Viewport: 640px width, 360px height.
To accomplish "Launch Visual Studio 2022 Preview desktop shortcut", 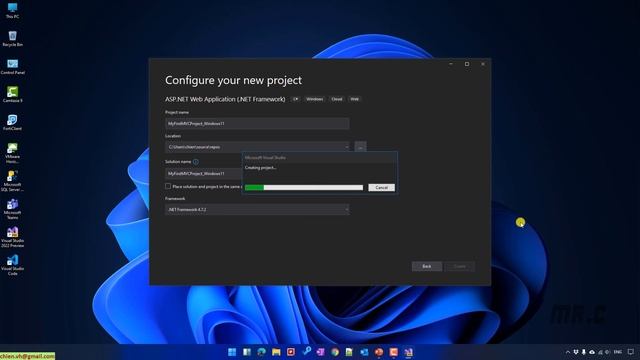I will 12,237.
